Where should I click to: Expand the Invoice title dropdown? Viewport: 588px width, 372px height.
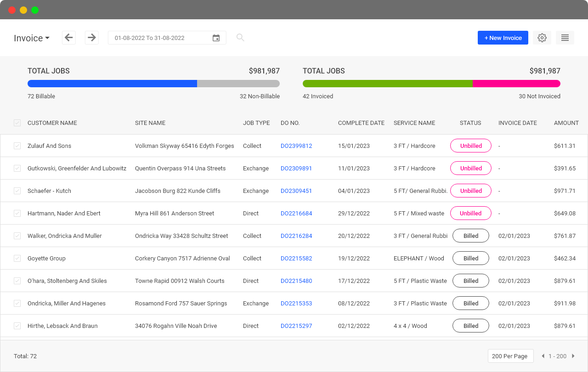pos(32,38)
